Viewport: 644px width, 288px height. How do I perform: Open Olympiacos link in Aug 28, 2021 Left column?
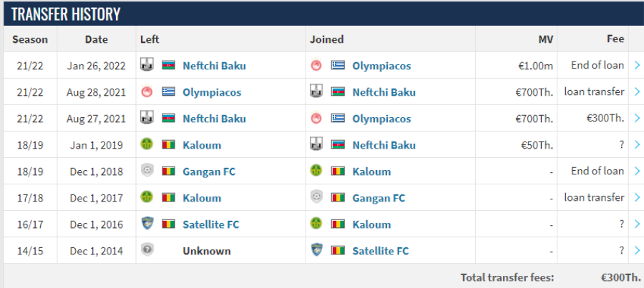(x=212, y=92)
